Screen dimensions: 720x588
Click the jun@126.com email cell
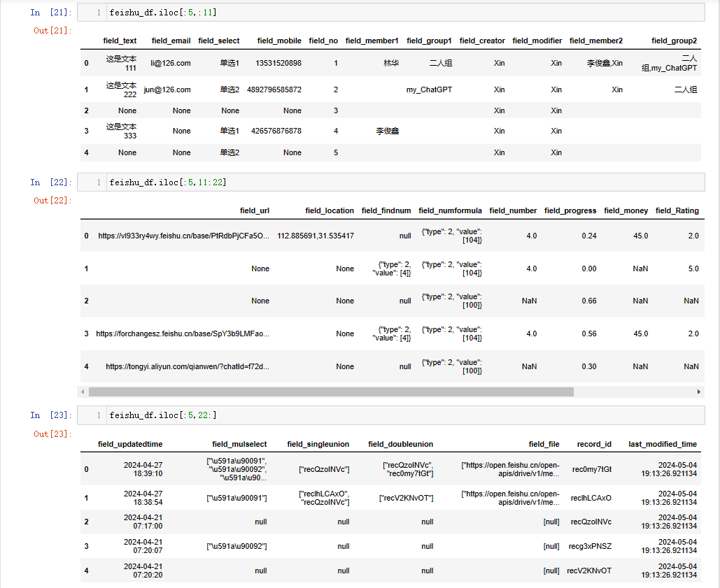[167, 89]
